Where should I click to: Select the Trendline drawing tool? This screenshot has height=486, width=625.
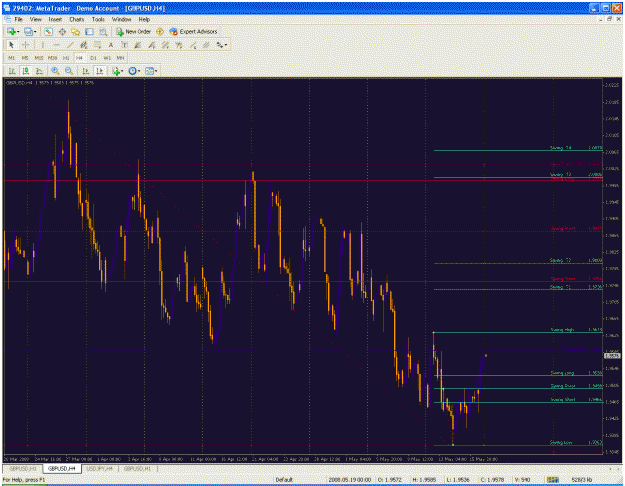[70, 45]
